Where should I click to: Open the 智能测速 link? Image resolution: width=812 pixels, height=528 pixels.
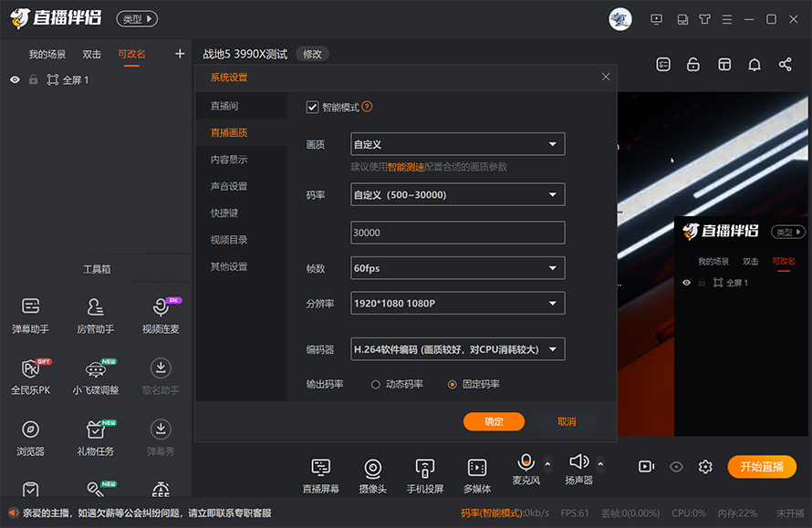click(406, 167)
